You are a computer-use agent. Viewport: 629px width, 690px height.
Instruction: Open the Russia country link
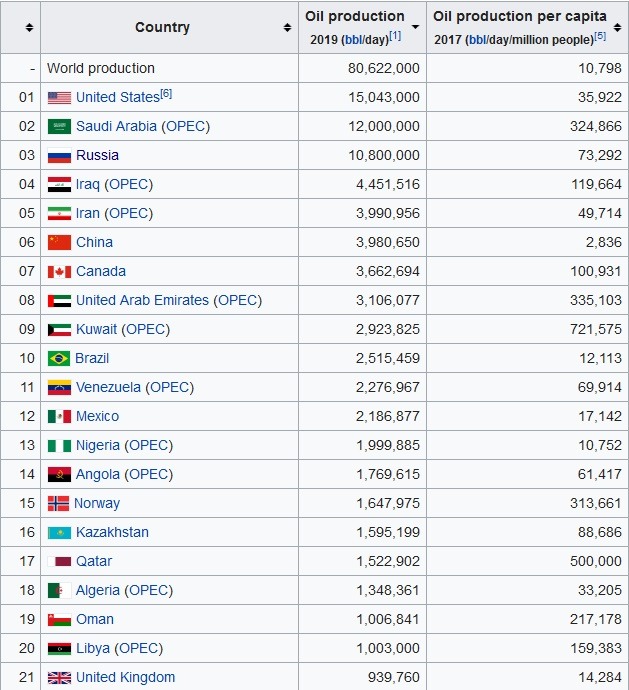[97, 155]
